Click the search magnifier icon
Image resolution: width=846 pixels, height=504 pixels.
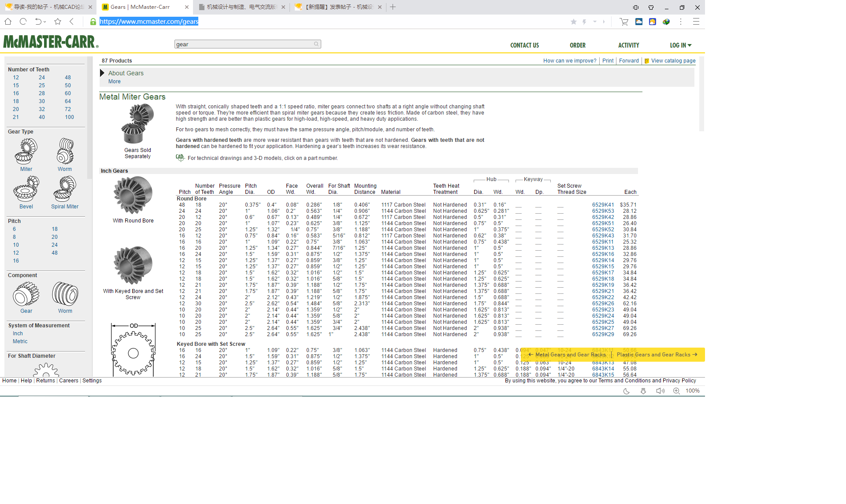click(x=316, y=44)
